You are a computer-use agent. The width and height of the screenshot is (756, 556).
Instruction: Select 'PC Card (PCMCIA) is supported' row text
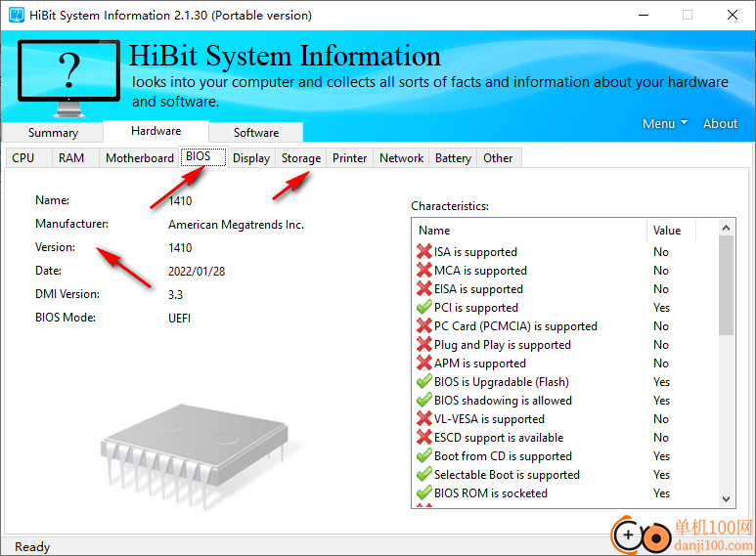(515, 326)
